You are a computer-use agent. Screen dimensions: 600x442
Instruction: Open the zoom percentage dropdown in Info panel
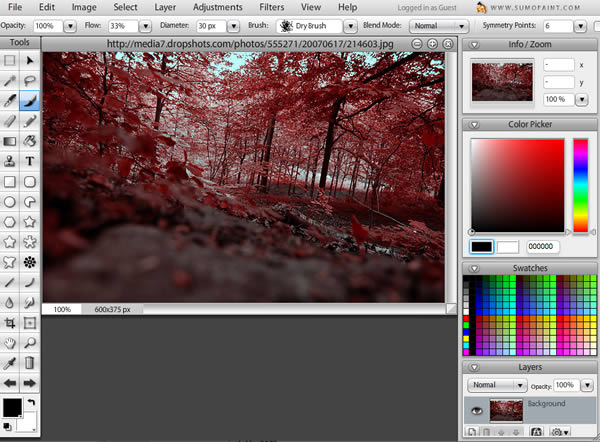(x=582, y=99)
